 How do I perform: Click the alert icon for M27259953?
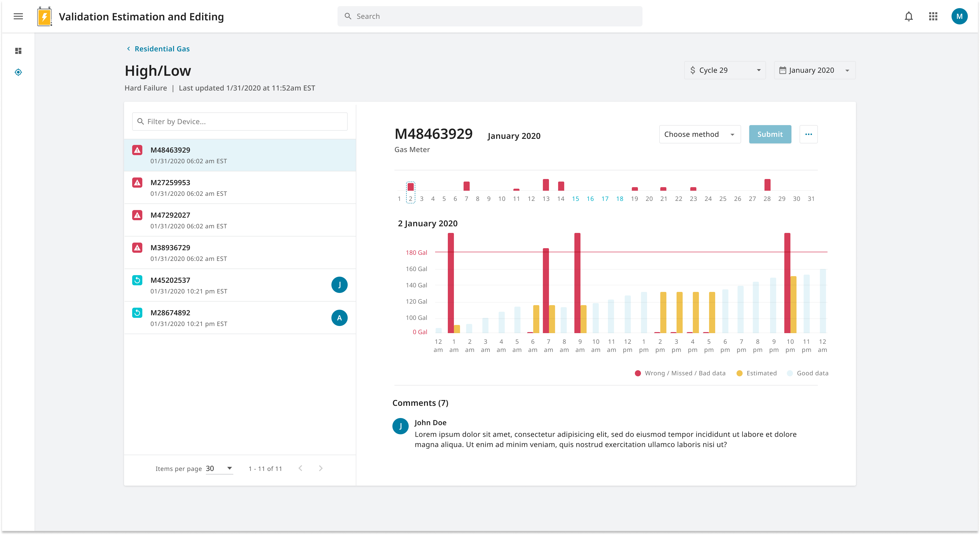(x=137, y=183)
